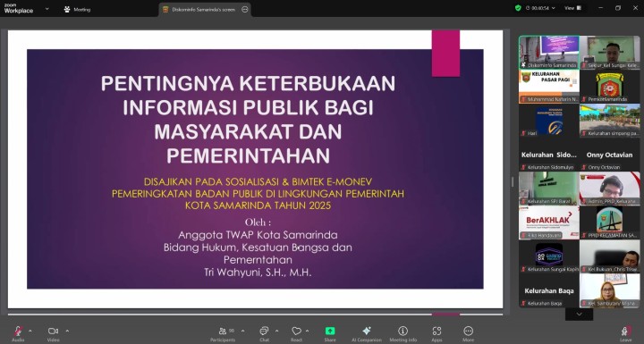Select the Kelurahan Sungai Kapih thumbnail
The height and width of the screenshot is (344, 644).
[x=549, y=256]
